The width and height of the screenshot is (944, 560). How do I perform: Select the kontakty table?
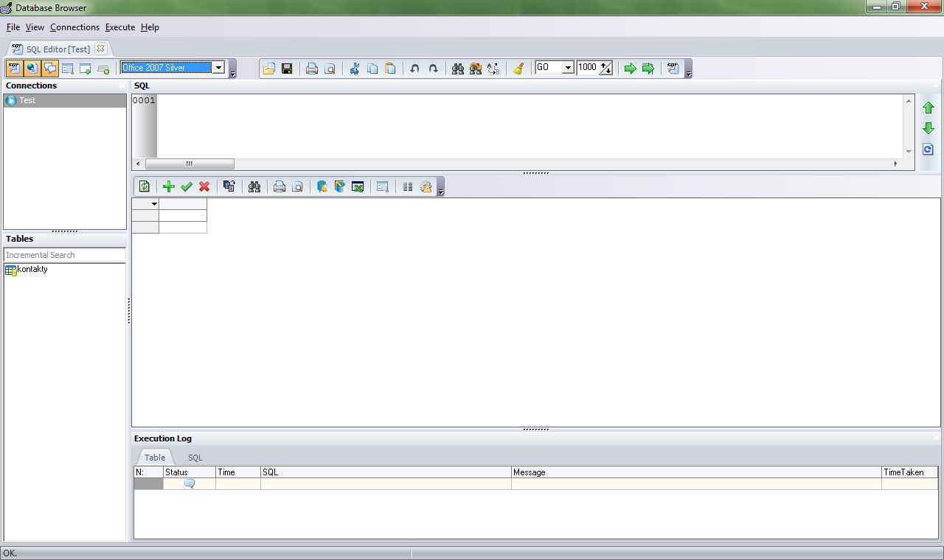(x=31, y=269)
